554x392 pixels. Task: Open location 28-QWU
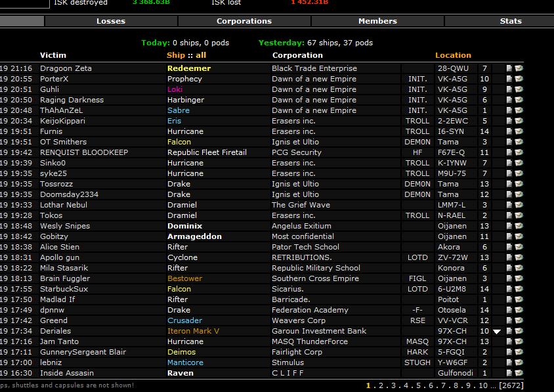[454, 68]
